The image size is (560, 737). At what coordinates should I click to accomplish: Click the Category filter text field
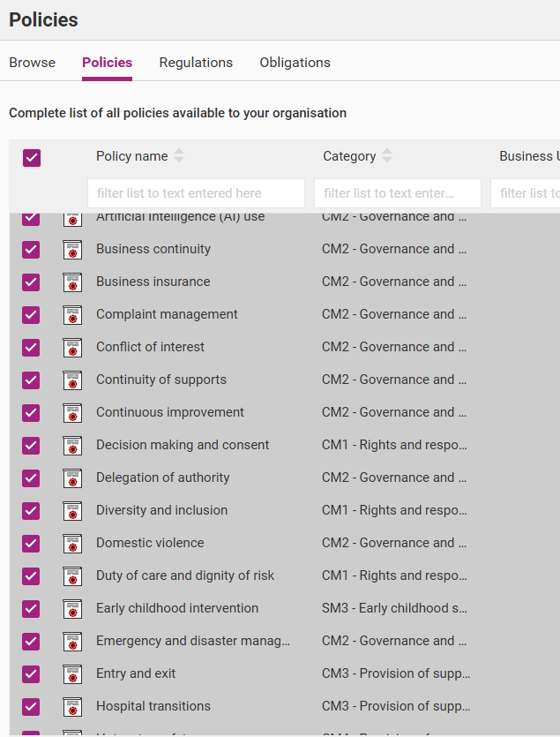coord(398,193)
